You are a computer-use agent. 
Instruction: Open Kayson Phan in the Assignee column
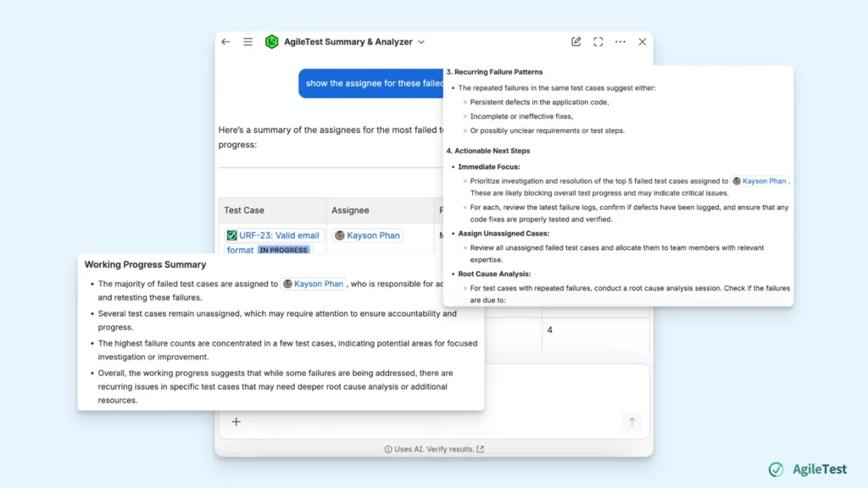point(368,236)
